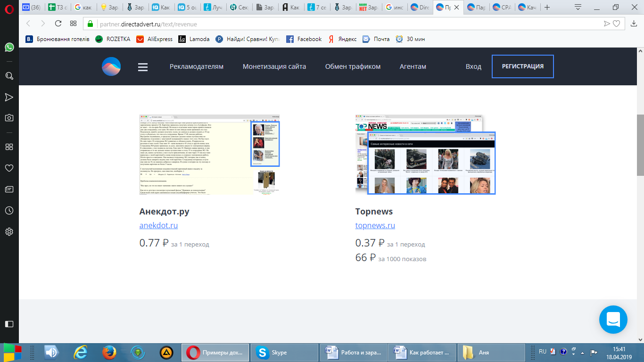Open the Рекламодателям menu item
This screenshot has width=644, height=362.
[x=197, y=66]
